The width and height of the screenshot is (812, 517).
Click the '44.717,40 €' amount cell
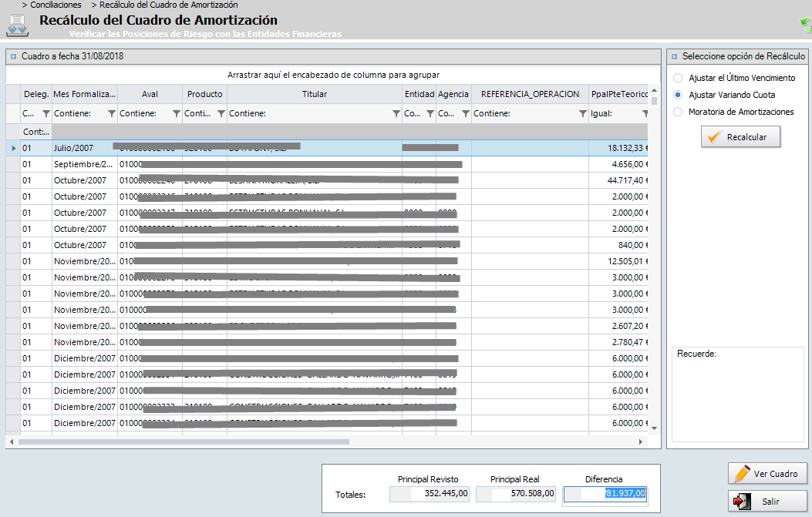[618, 180]
